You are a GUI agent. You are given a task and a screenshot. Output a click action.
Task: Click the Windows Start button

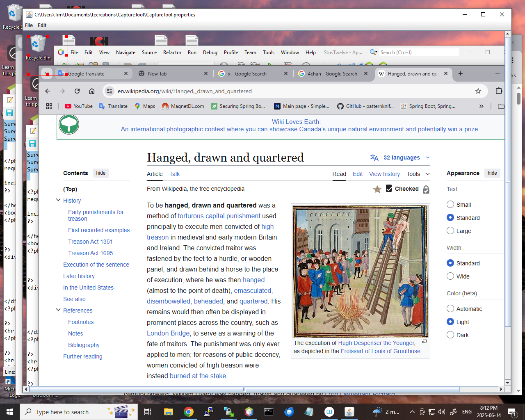(x=10, y=412)
